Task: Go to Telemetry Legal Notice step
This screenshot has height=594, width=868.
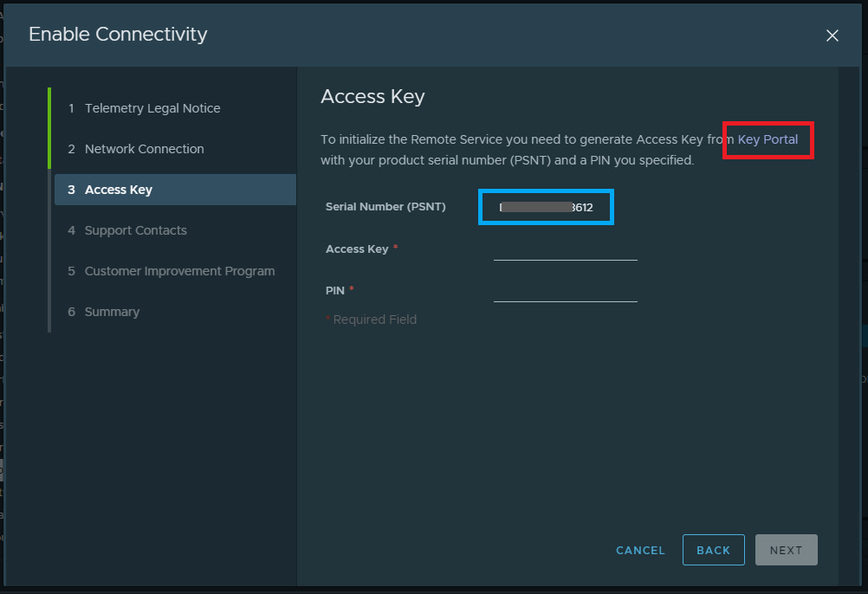Action: tap(152, 108)
